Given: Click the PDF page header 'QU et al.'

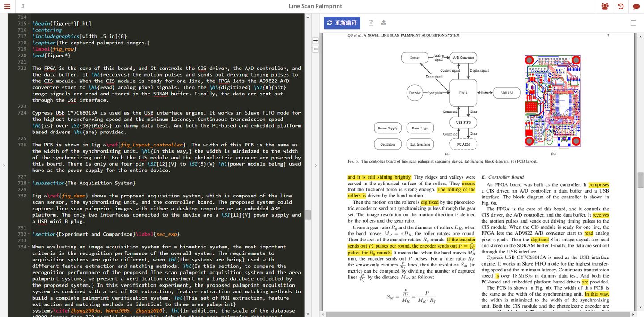Looking at the screenshot, I should 403,35.
